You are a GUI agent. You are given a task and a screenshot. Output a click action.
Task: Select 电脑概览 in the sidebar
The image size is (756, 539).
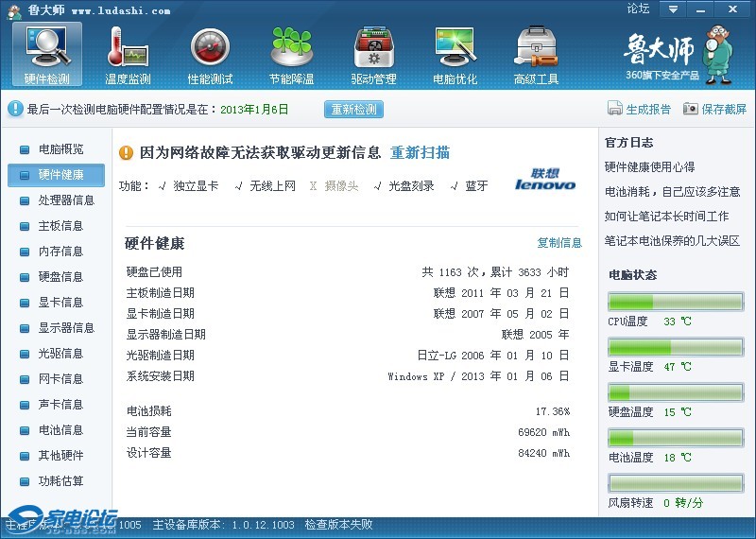point(60,149)
